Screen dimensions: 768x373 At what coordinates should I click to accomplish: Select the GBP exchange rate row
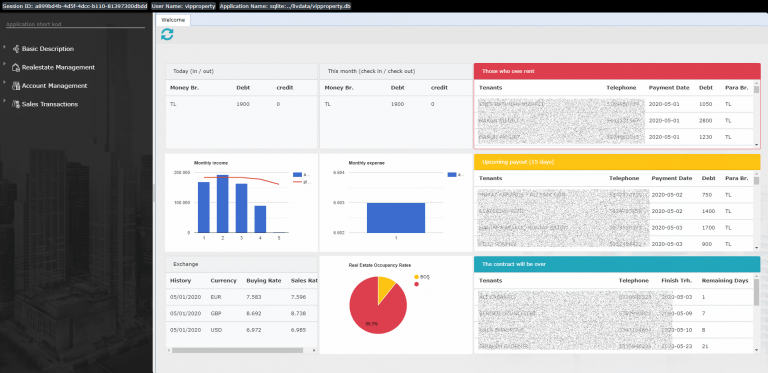(x=241, y=313)
